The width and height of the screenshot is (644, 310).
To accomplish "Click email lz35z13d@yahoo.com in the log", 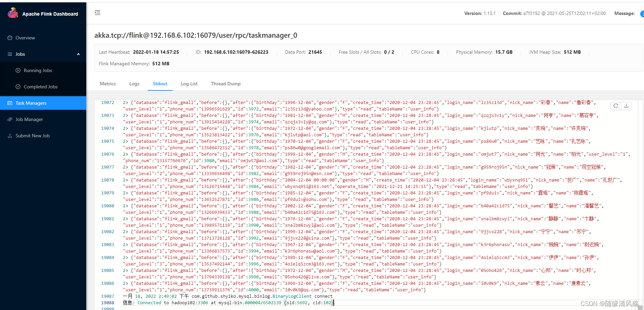I will [x=309, y=109].
